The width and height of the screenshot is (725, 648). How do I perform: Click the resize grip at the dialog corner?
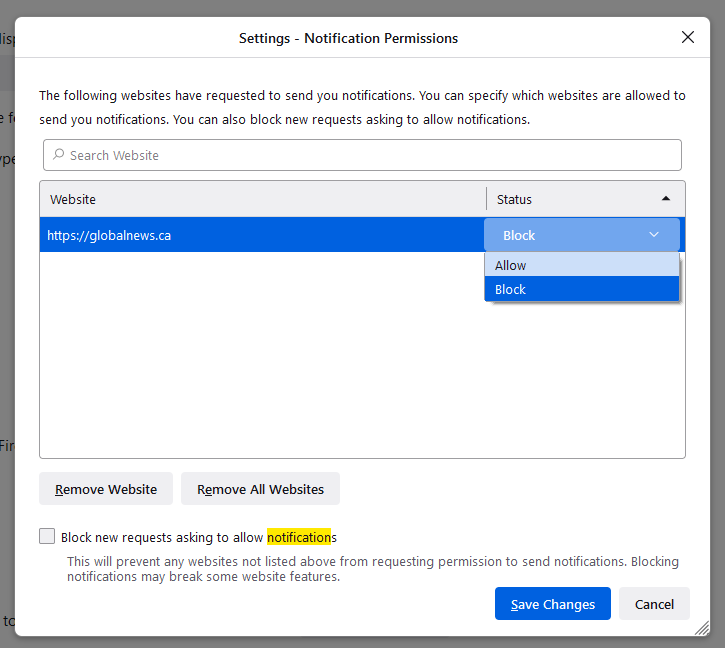point(702,628)
